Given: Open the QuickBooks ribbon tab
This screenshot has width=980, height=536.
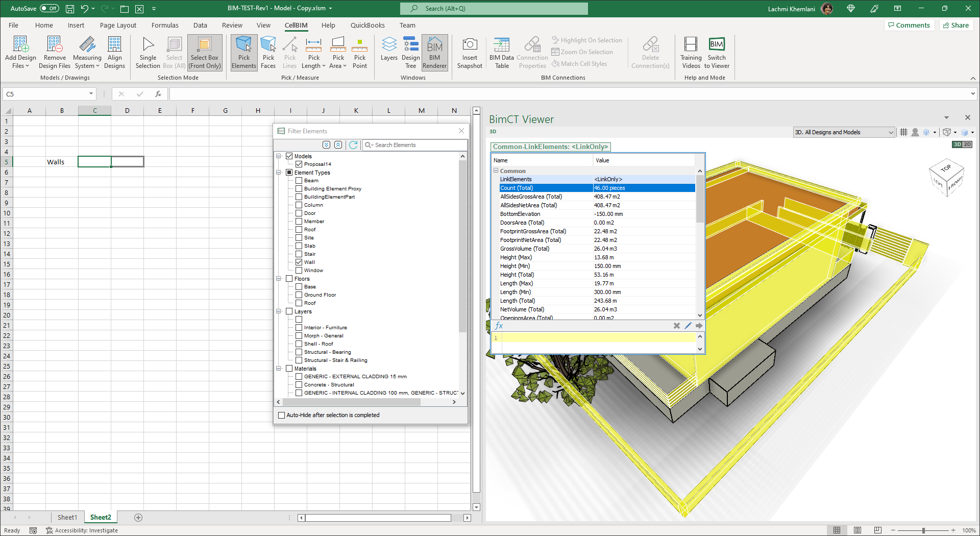Looking at the screenshot, I should click(x=367, y=26).
